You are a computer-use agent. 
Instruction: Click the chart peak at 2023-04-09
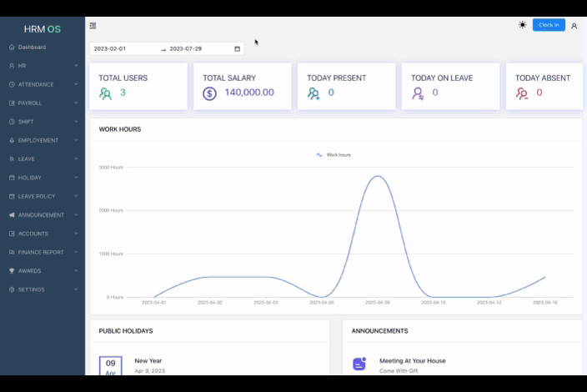coord(378,176)
